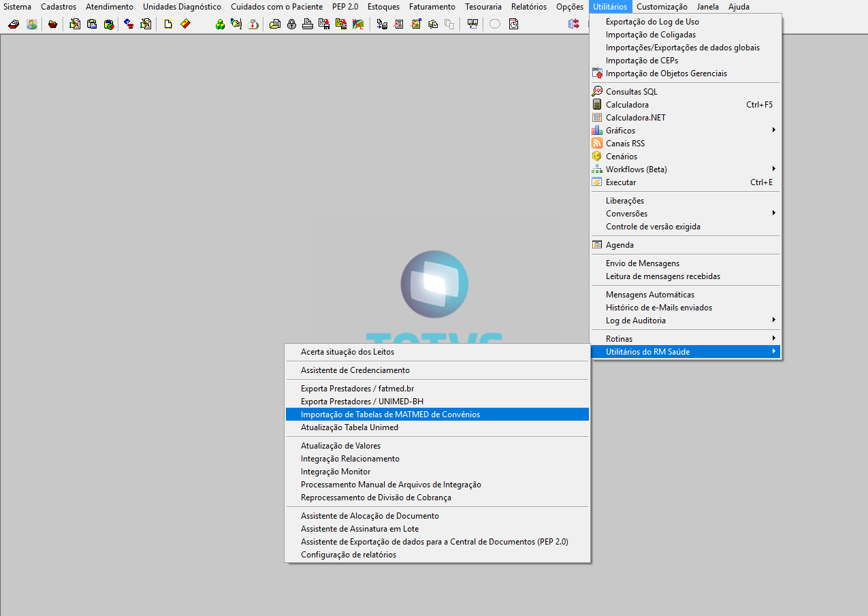Open Cuidados com o Paciente menu
868x616 pixels.
[276, 7]
